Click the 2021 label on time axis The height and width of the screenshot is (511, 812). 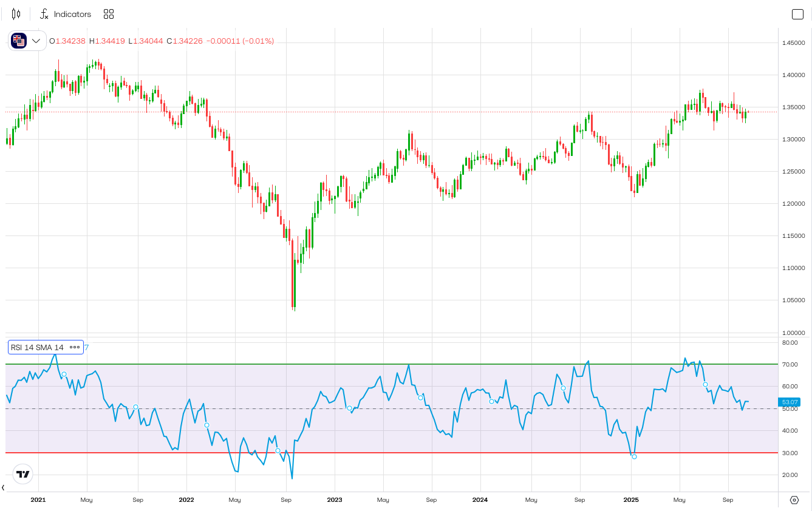click(x=38, y=500)
